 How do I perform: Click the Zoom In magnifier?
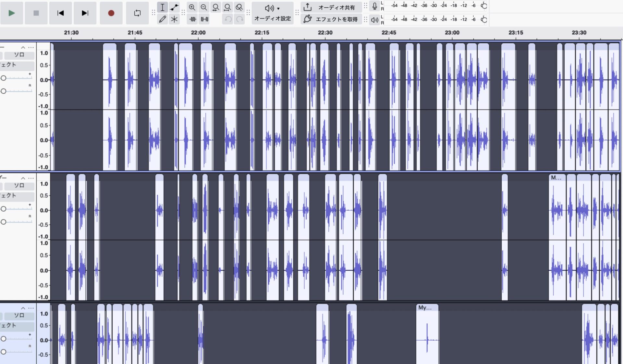tap(192, 7)
